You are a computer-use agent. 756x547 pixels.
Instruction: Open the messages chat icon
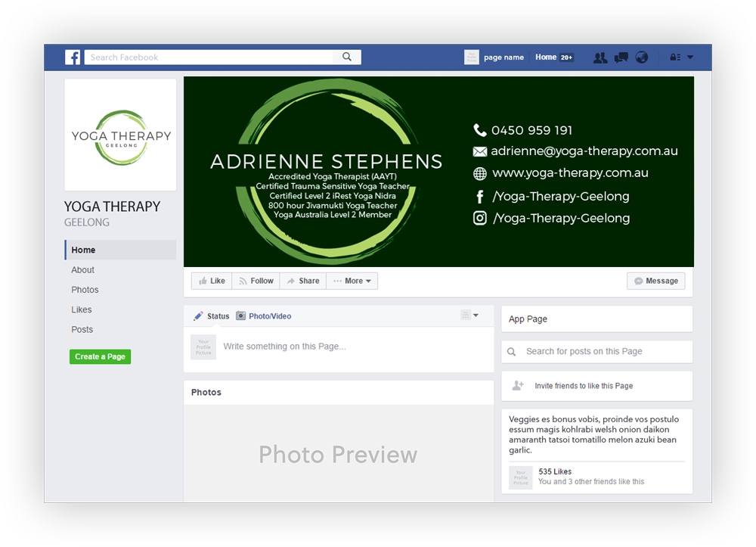(x=621, y=57)
